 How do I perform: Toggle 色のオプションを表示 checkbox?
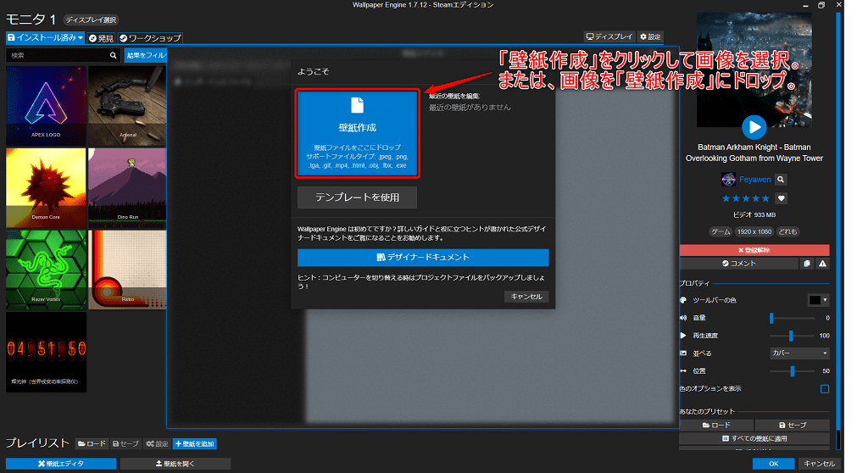824,389
